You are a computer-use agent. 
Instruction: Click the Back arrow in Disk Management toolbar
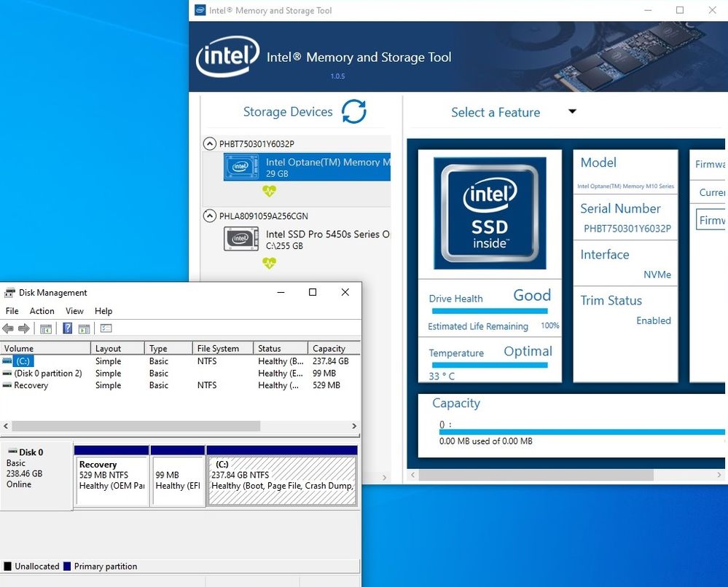(x=8, y=328)
